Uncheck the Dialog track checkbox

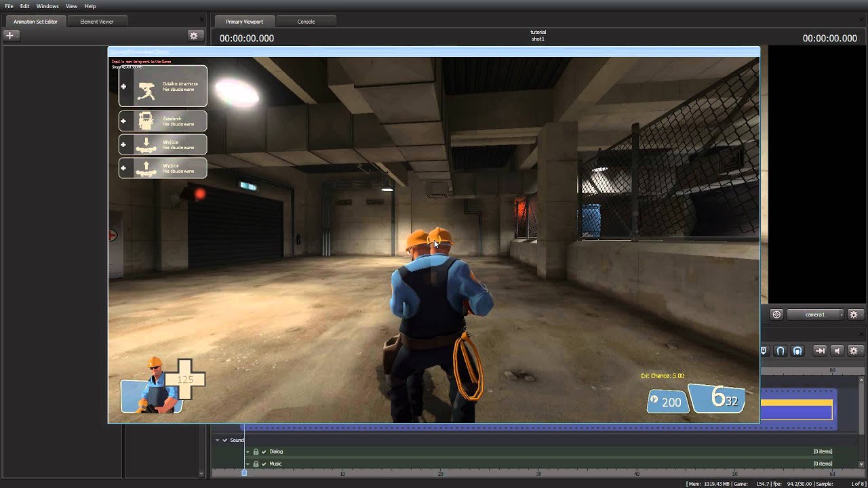click(x=264, y=451)
